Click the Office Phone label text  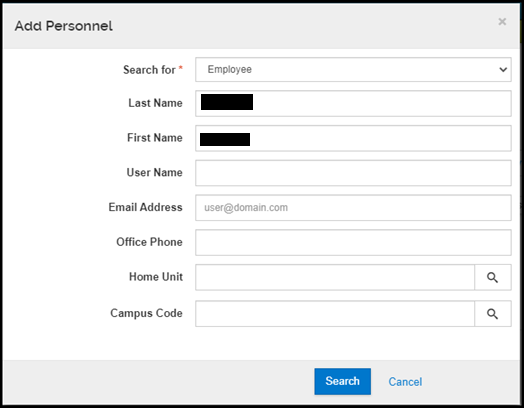click(x=149, y=242)
